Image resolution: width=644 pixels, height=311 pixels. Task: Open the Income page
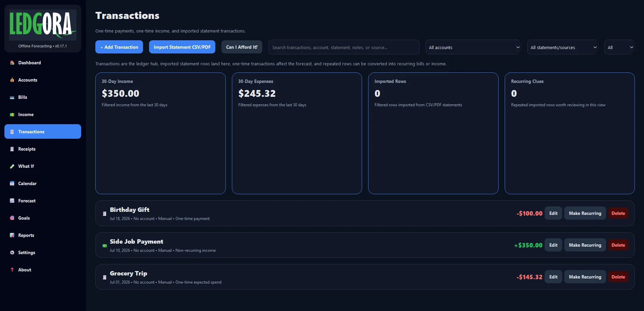click(43, 114)
